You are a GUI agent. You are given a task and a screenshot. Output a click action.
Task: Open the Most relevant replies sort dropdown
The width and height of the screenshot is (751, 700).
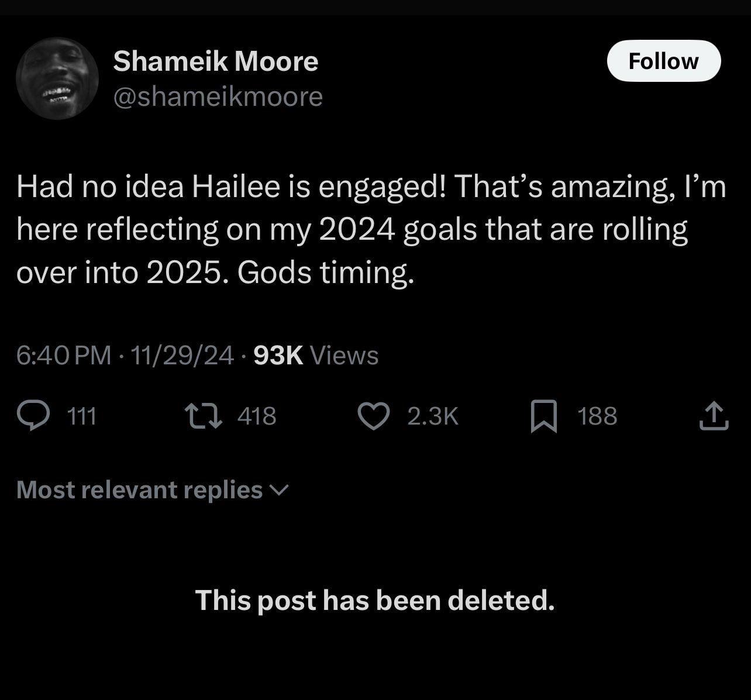(153, 489)
